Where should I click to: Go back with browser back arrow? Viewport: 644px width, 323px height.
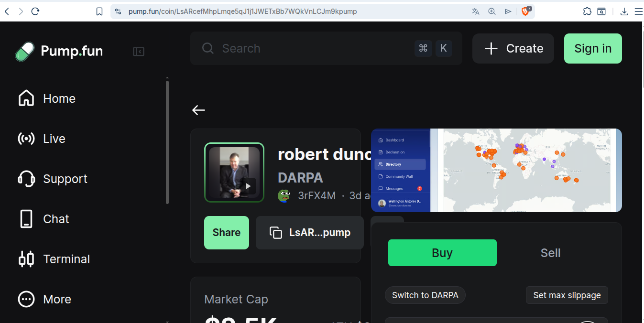tap(7, 11)
